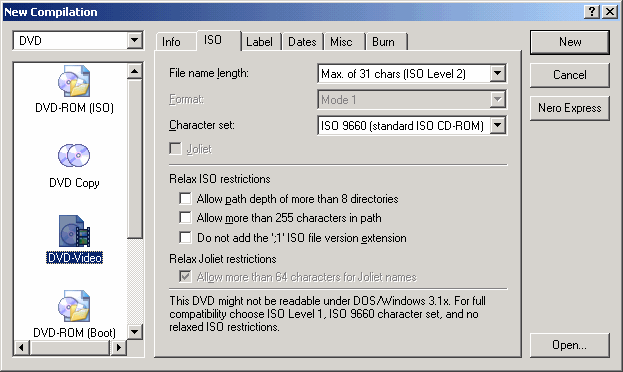Open the Format Mode 1 dropdown
This screenshot has height=372, width=623.
497,99
